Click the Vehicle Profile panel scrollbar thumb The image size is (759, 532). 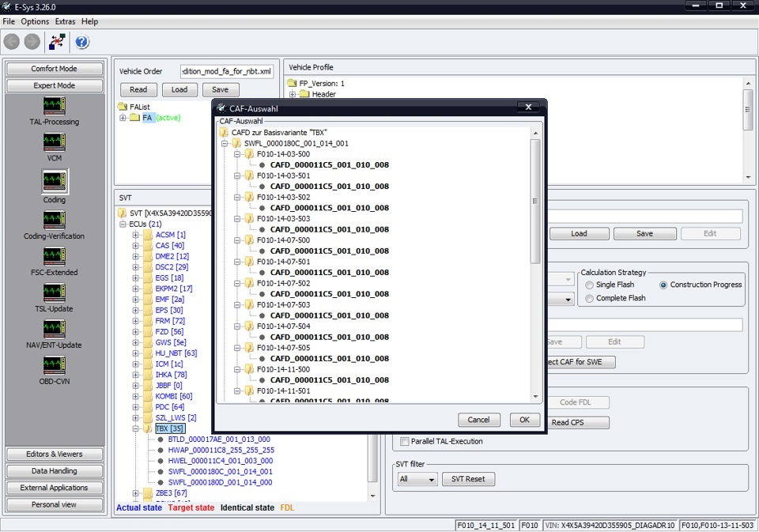tap(748, 110)
